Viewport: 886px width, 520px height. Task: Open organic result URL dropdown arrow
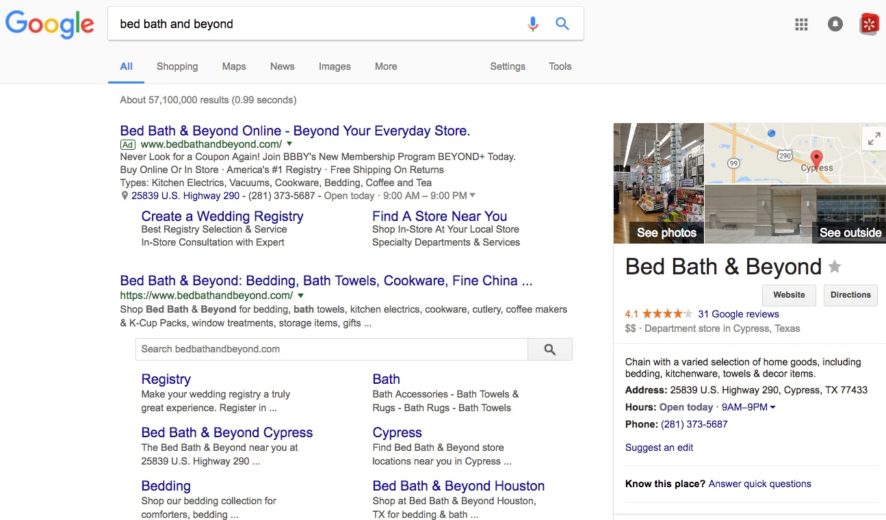click(x=301, y=296)
